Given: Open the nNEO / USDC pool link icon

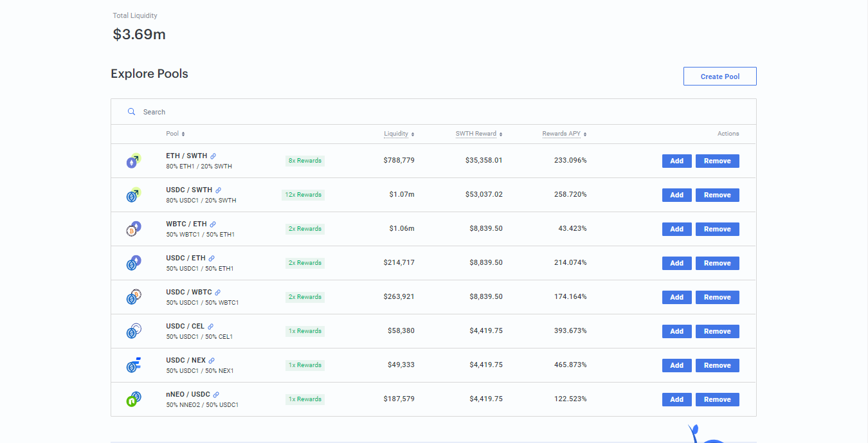Looking at the screenshot, I should click(217, 395).
